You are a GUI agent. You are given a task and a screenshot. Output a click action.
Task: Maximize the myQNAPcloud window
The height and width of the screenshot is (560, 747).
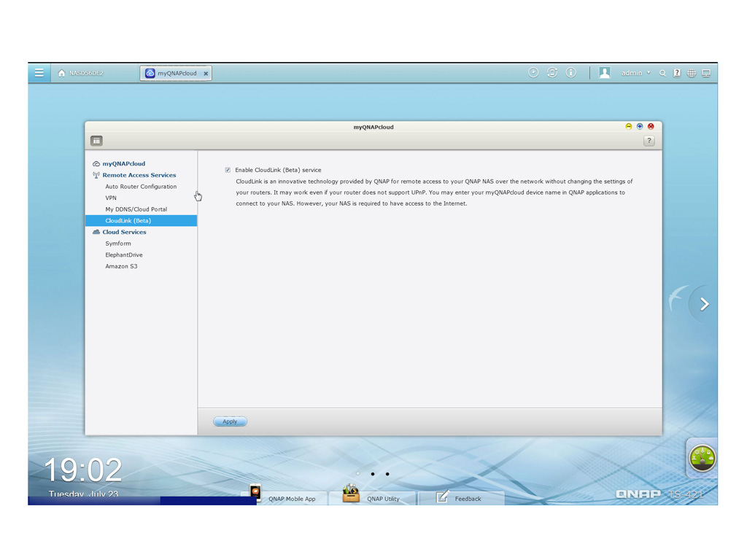coord(639,126)
